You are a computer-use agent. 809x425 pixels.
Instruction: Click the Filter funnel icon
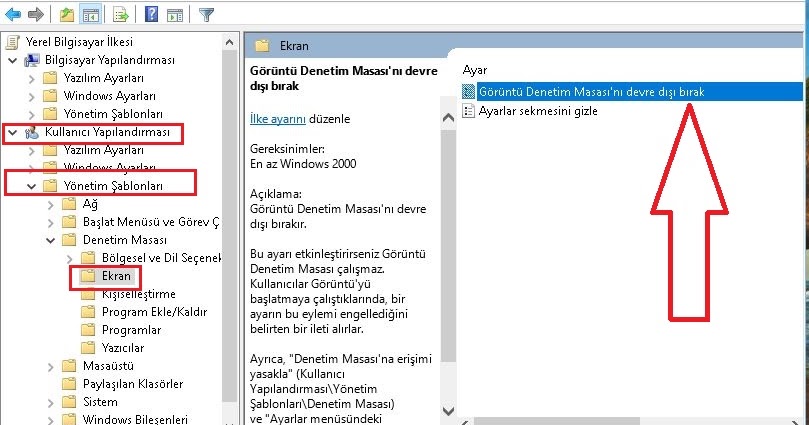click(206, 15)
